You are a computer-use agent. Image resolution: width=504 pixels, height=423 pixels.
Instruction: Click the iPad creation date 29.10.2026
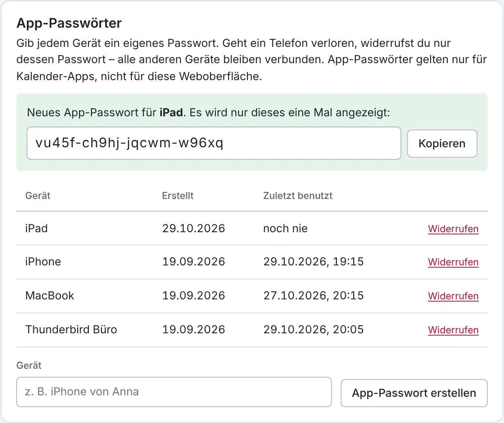(194, 228)
